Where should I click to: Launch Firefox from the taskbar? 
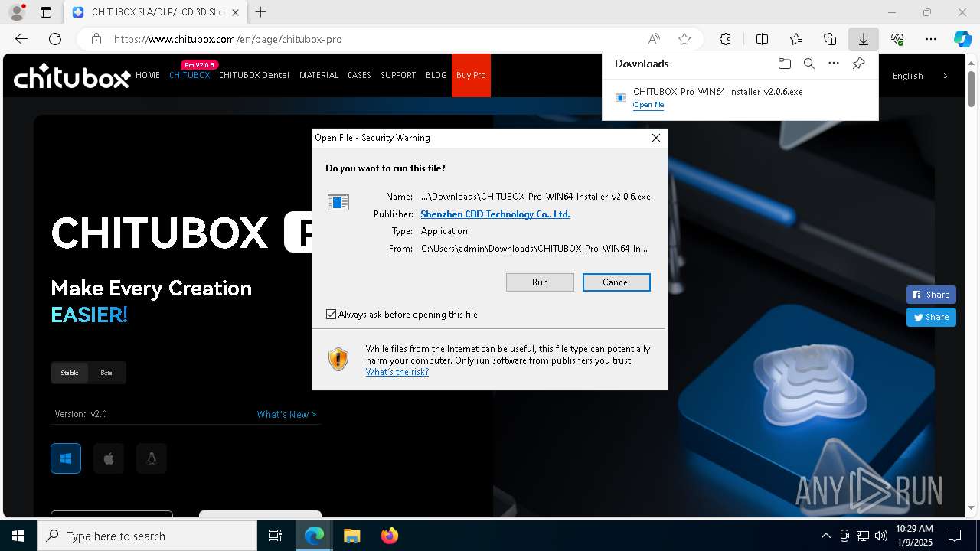coord(390,536)
